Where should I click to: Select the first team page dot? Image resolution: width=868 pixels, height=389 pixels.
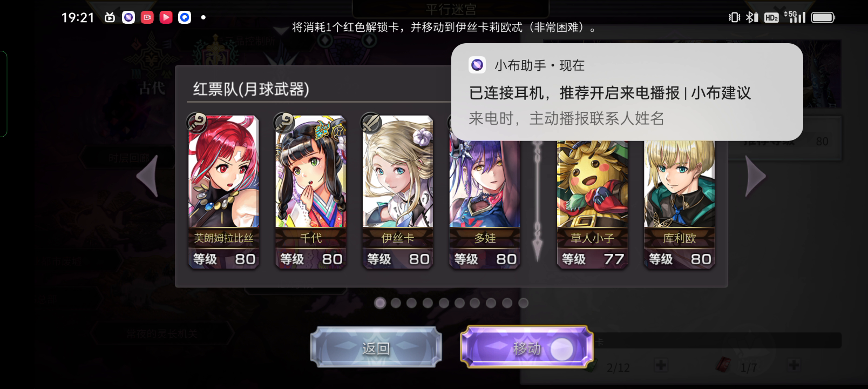[380, 303]
